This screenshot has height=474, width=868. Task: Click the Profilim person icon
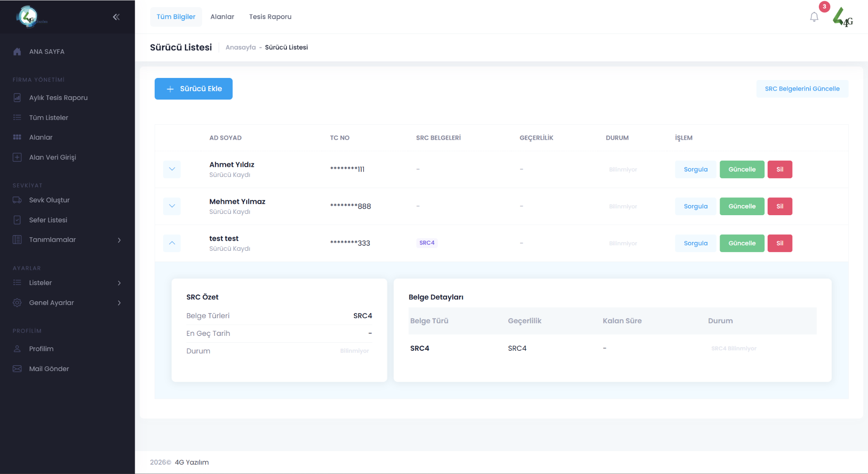point(17,349)
